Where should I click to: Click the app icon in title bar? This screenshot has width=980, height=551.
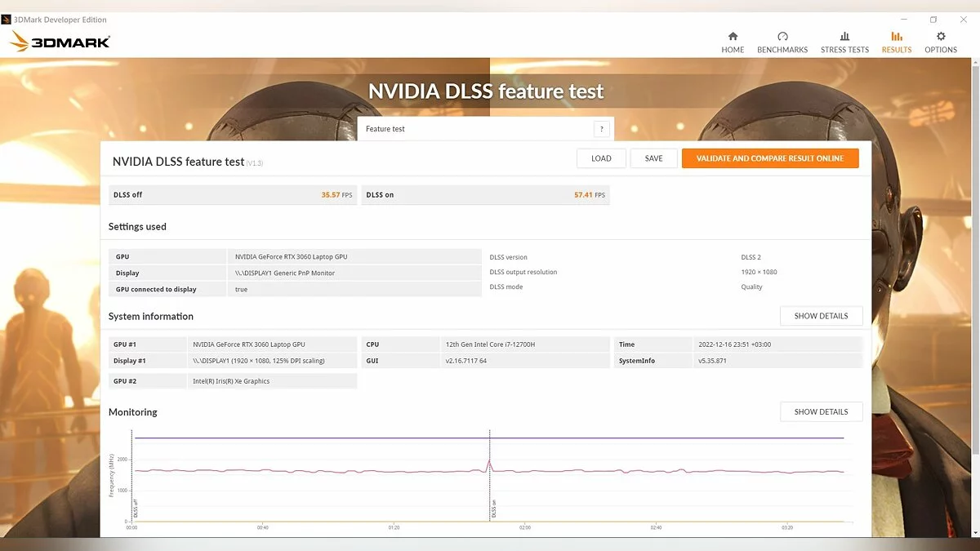tap(7, 20)
